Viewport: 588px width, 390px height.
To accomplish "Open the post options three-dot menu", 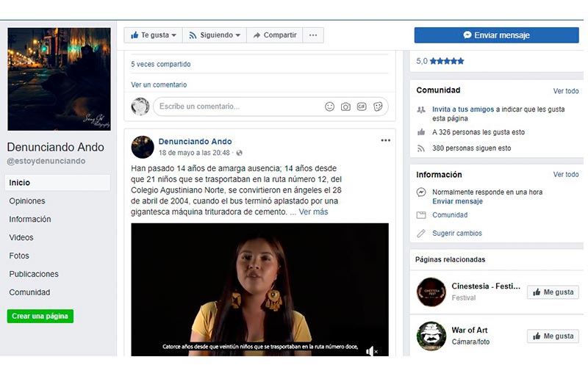I will (x=385, y=141).
